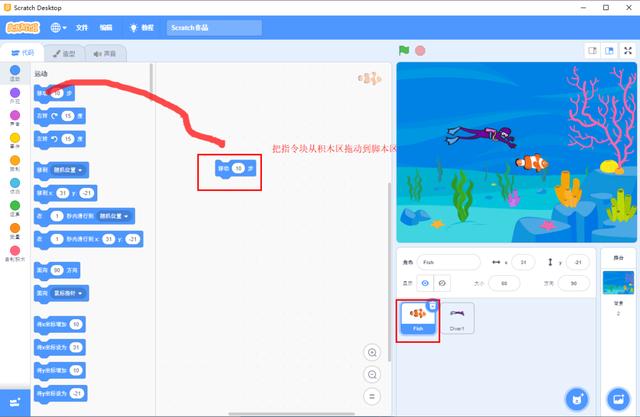Switch to the Sounds tab
Screen dimensions: 640x417
point(105,53)
